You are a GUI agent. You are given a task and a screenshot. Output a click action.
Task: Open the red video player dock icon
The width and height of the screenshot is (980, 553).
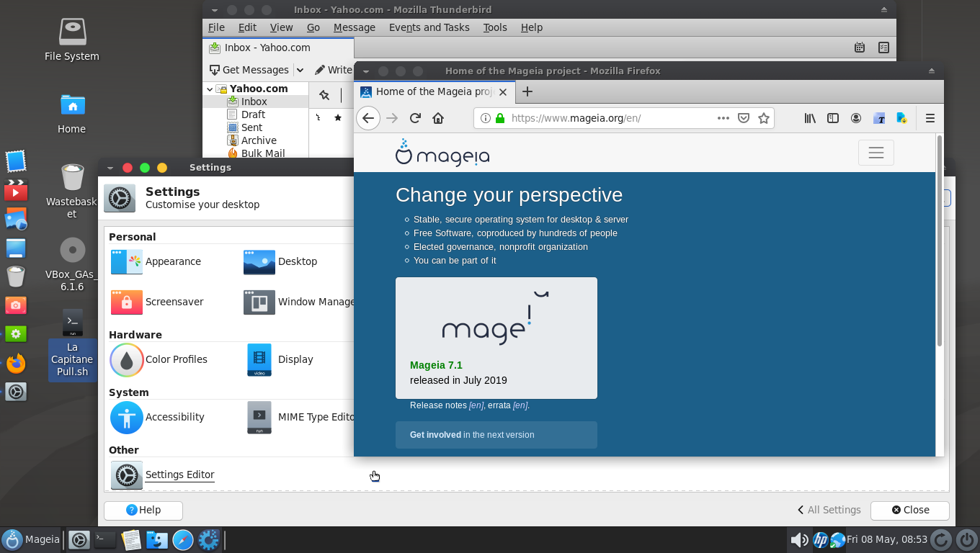point(16,190)
